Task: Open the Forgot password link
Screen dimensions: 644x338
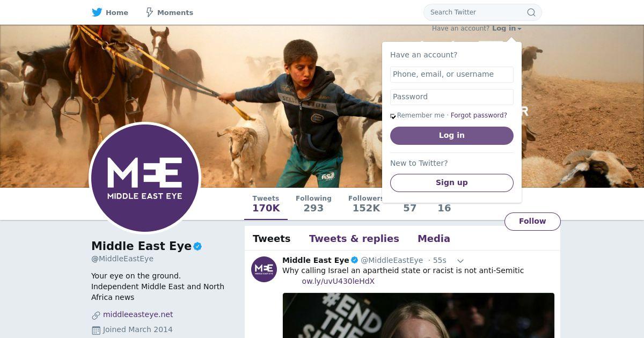Action: pyautogui.click(x=479, y=115)
